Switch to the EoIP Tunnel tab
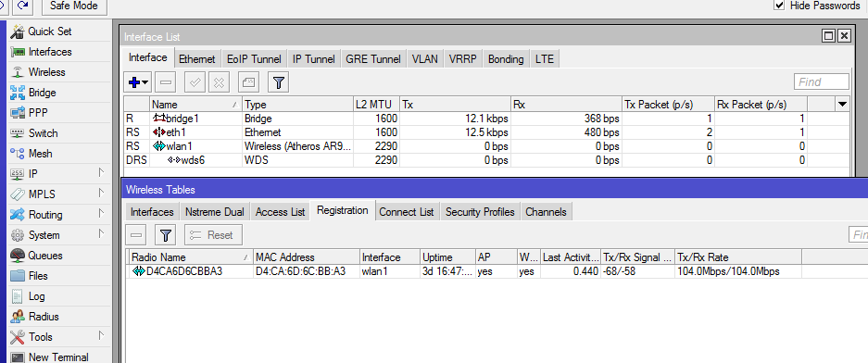The height and width of the screenshot is (363, 868). 254,59
